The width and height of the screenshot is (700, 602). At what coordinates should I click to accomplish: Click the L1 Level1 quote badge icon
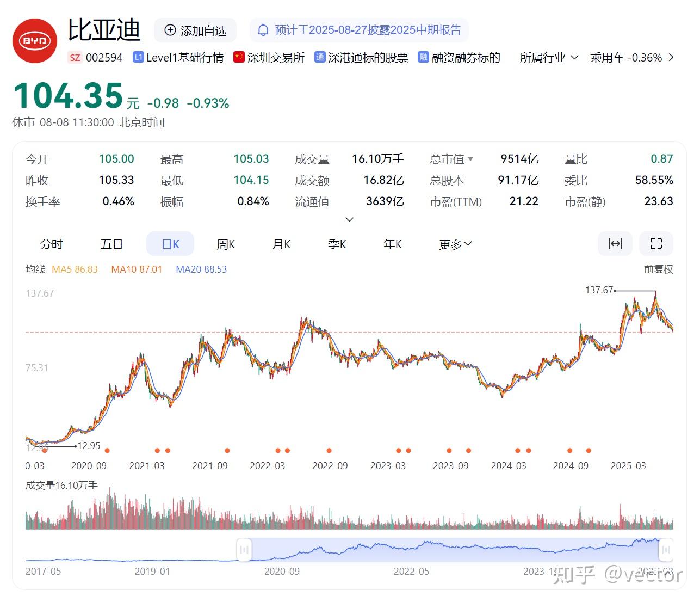(x=138, y=57)
